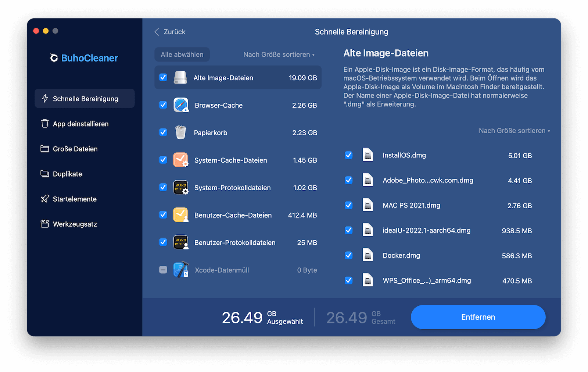
Task: Click the BuhoCleaner logo
Action: (84, 58)
